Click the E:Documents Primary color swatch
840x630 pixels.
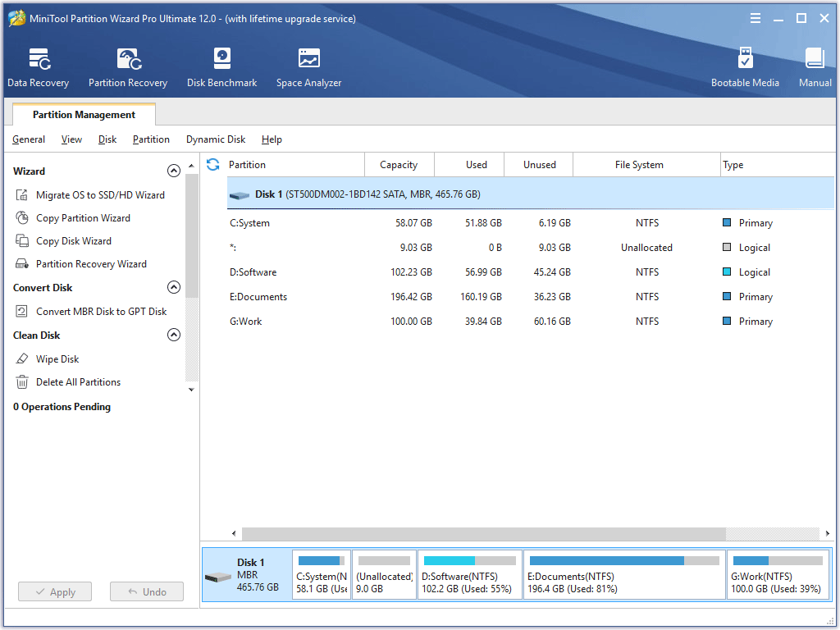point(727,296)
